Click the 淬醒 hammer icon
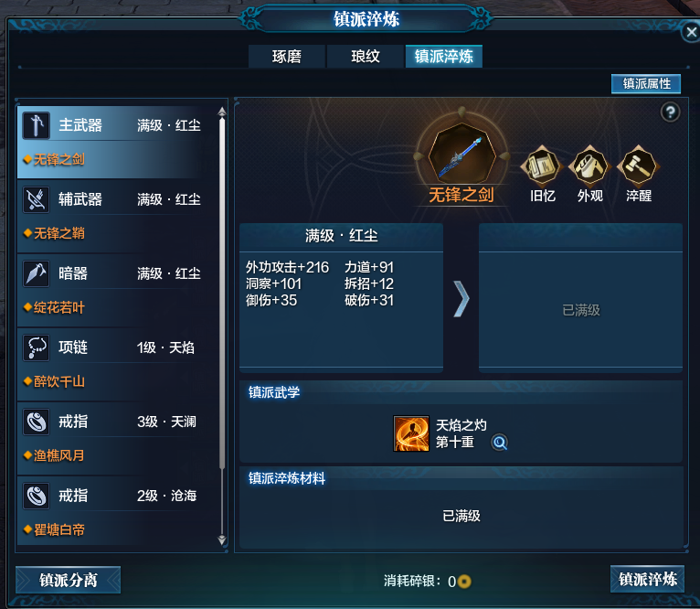This screenshot has height=609, width=700. coord(638,166)
